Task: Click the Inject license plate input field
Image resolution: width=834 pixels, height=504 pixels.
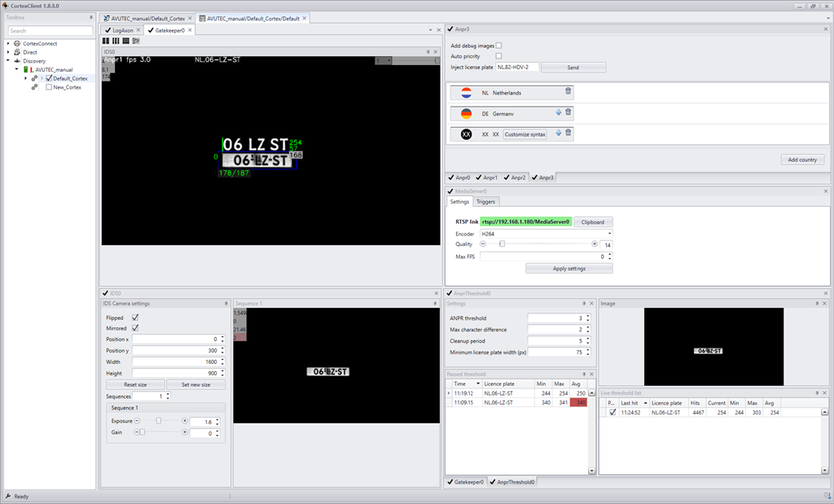Action: [517, 67]
